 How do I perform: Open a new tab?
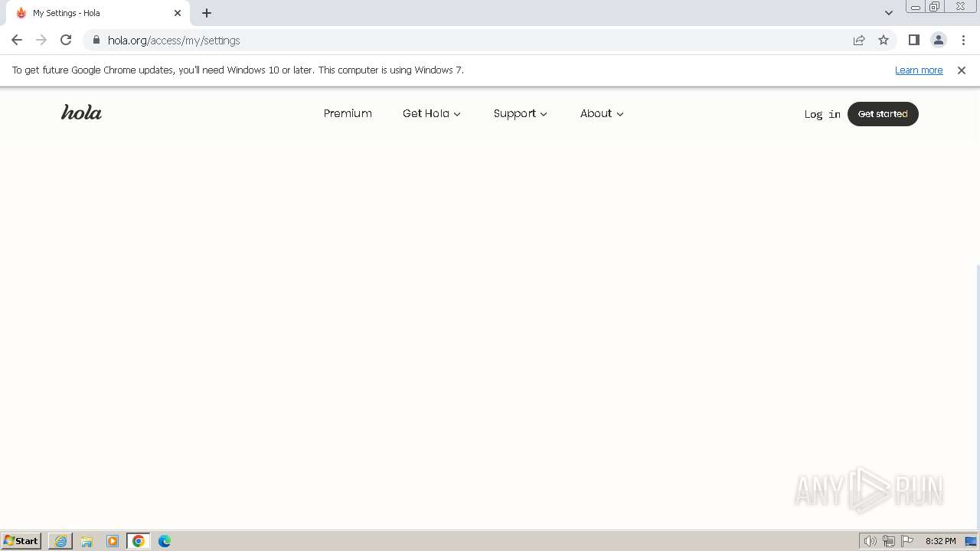(207, 13)
